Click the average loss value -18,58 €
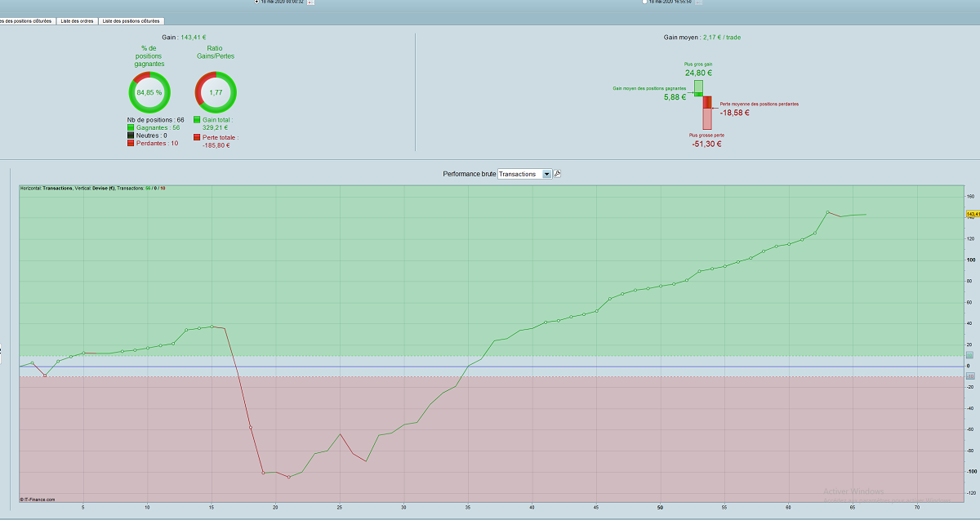This screenshot has width=980, height=520. point(735,113)
